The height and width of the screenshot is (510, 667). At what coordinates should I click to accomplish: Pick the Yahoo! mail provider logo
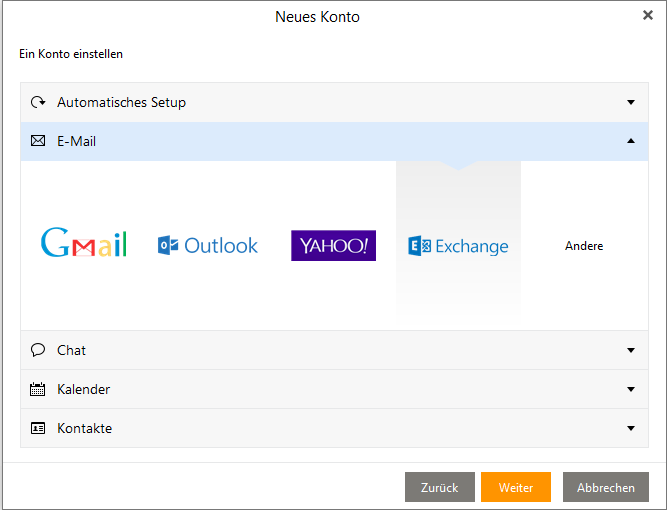(x=333, y=245)
